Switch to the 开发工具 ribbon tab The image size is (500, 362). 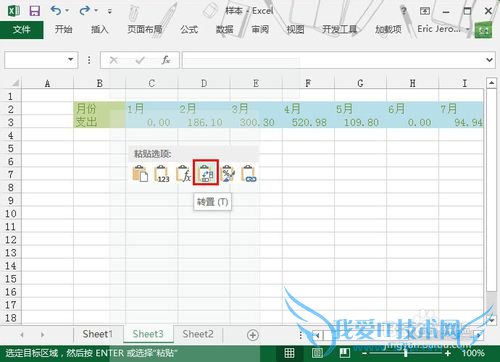[339, 30]
